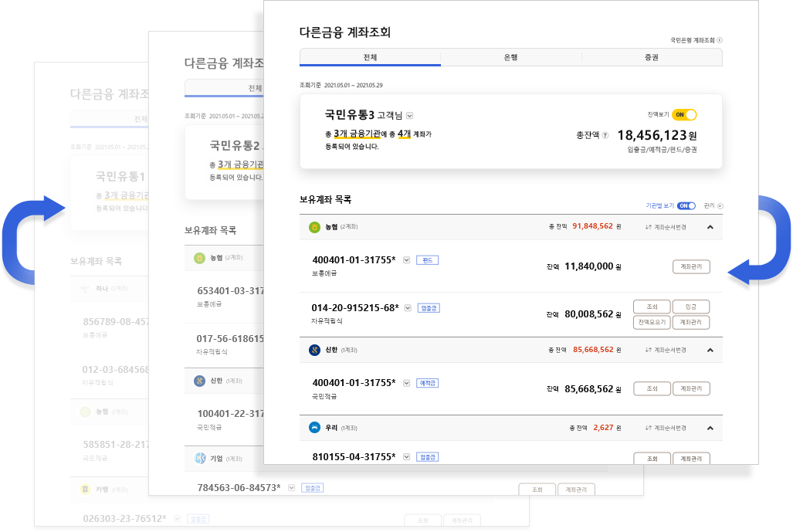Click the 총잔액 help question icon
793x532 pixels.
tap(605, 135)
